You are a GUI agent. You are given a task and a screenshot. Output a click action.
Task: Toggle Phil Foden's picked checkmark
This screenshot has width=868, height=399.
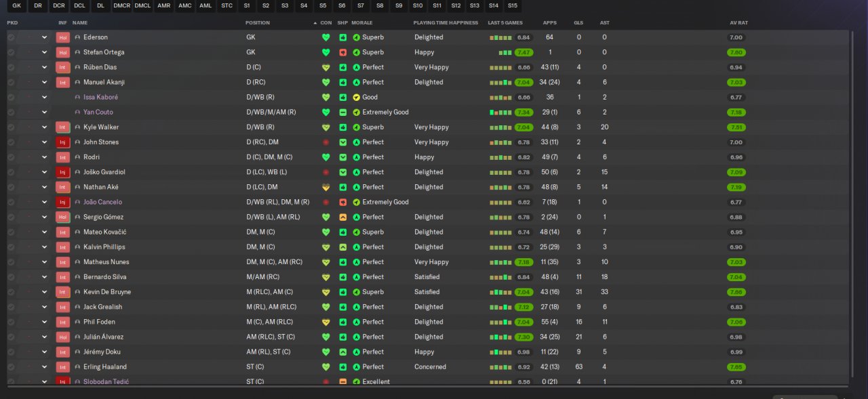coord(11,322)
